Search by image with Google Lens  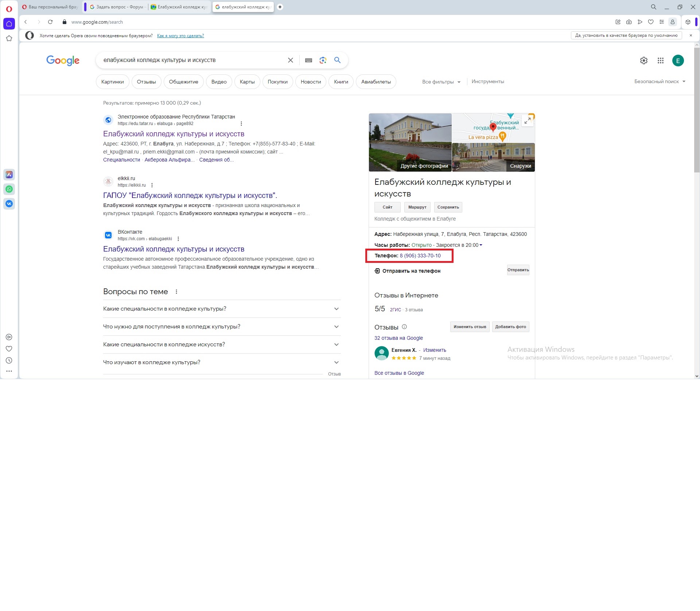point(323,60)
